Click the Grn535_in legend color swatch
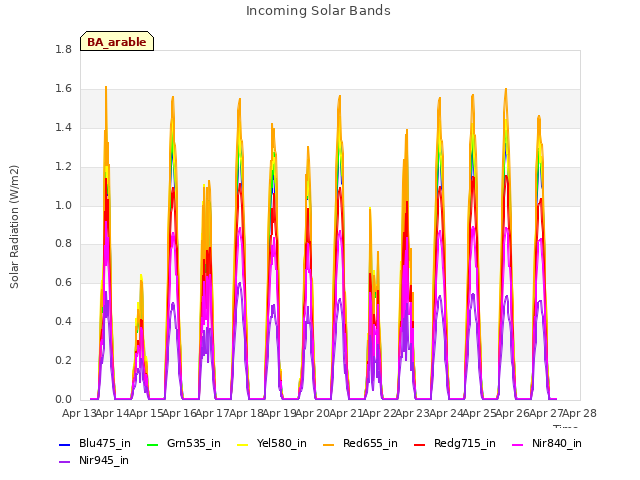640x480 pixels. pyautogui.click(x=152, y=444)
